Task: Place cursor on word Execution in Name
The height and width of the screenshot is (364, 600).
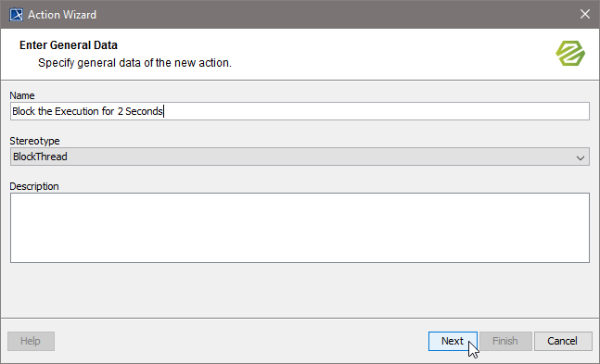Action: point(77,111)
